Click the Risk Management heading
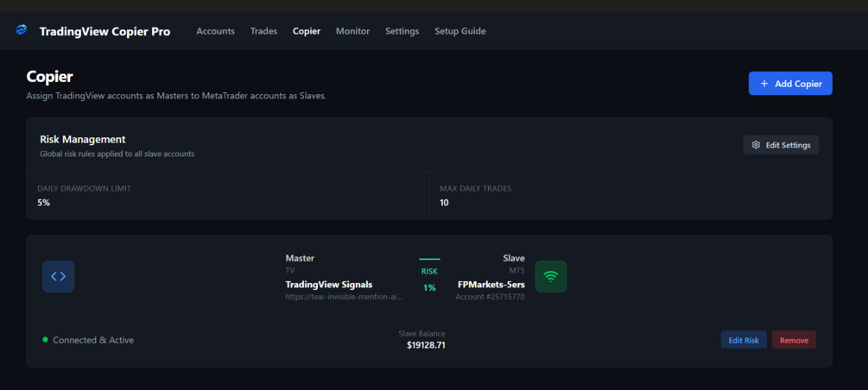The height and width of the screenshot is (390, 868). [x=83, y=140]
